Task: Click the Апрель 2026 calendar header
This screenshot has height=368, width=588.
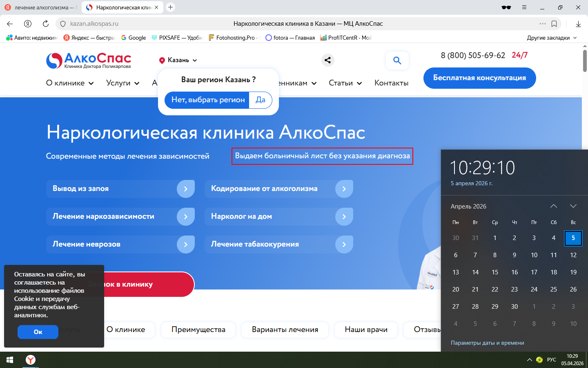Action: (468, 206)
